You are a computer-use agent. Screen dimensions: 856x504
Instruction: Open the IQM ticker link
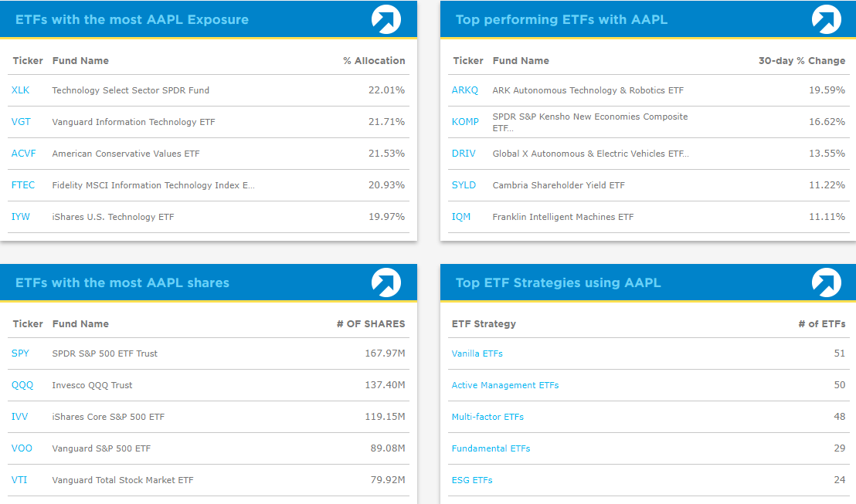460,217
